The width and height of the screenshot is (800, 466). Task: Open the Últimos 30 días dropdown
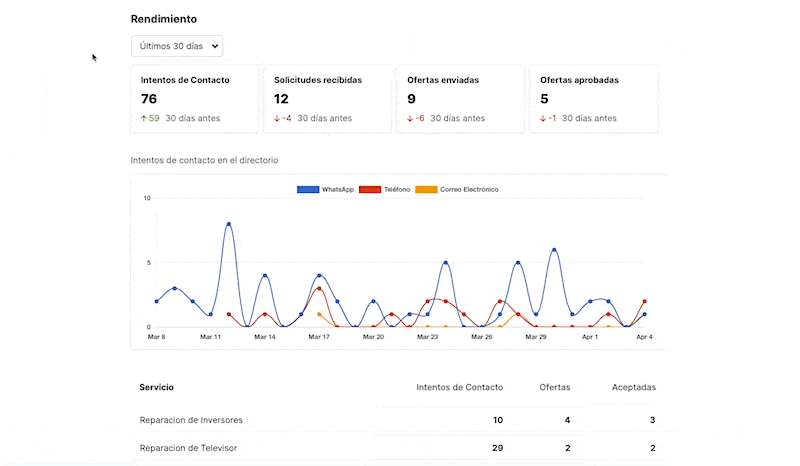pos(176,46)
